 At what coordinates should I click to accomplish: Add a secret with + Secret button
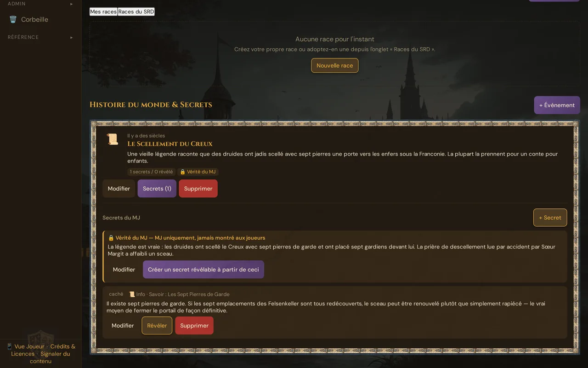point(550,218)
